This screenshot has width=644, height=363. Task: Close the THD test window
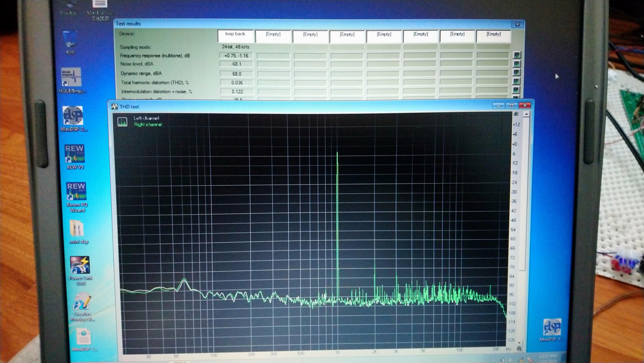click(x=525, y=105)
